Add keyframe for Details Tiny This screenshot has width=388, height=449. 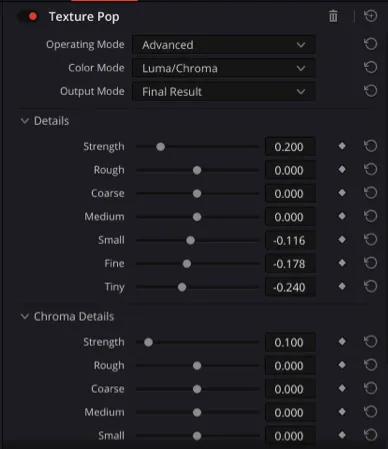(x=342, y=286)
